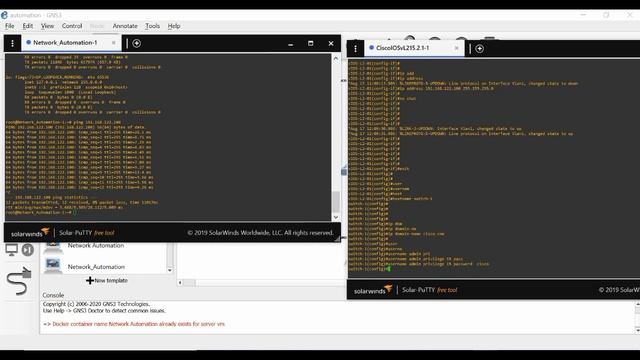Open the three-dot menu in Network_Automation window
This screenshot has height=360, width=640.
point(13,43)
